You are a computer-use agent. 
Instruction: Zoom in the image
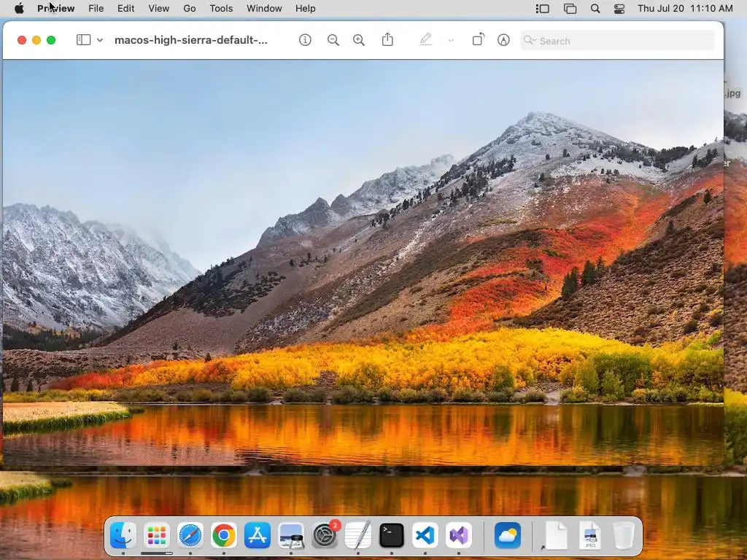[359, 40]
